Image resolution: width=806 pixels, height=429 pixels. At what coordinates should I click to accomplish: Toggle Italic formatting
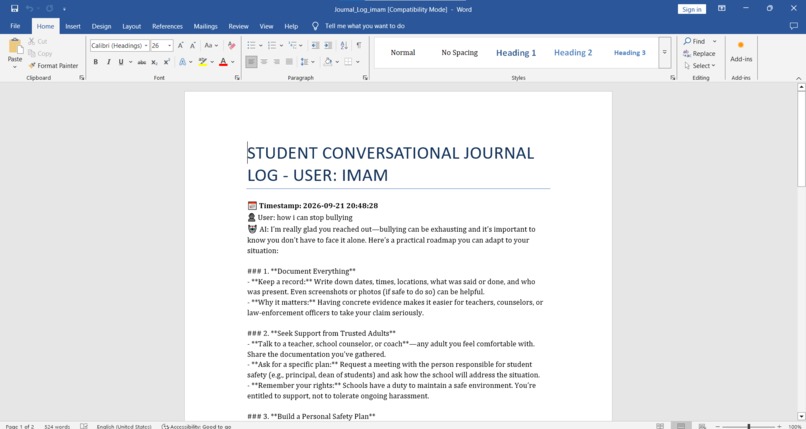pos(108,62)
